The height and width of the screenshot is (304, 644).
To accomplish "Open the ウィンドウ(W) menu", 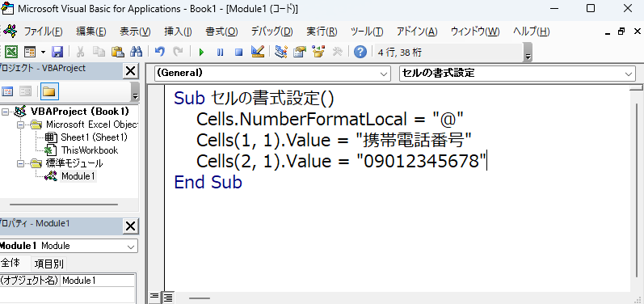I will 475,32.
